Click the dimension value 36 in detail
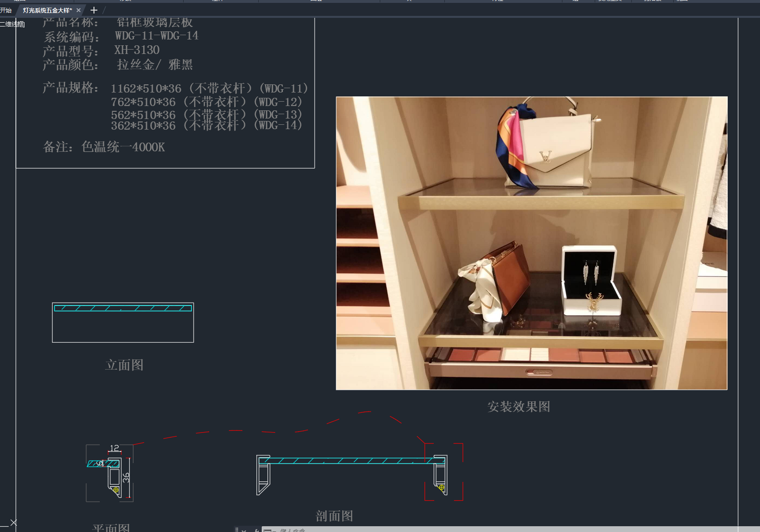This screenshot has height=532, width=760. click(126, 478)
